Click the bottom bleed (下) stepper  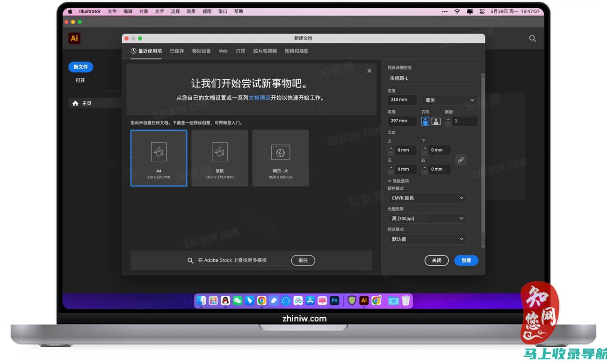[425, 150]
